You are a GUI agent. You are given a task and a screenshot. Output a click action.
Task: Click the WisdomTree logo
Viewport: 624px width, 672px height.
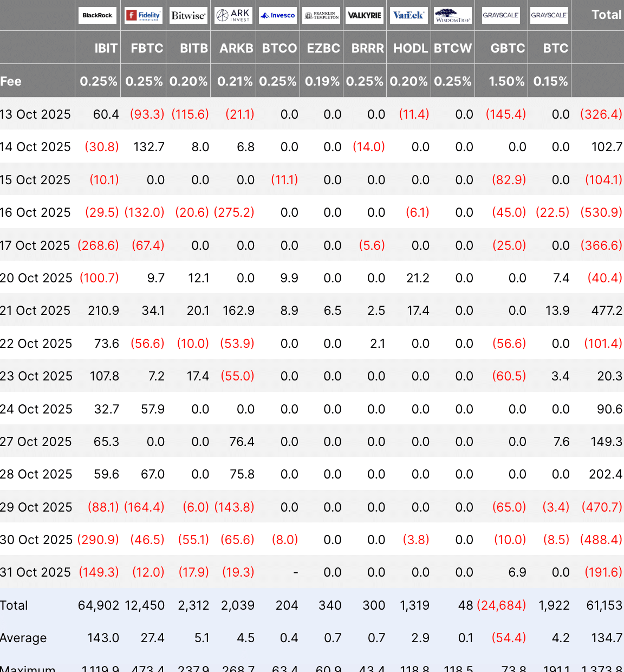click(453, 15)
